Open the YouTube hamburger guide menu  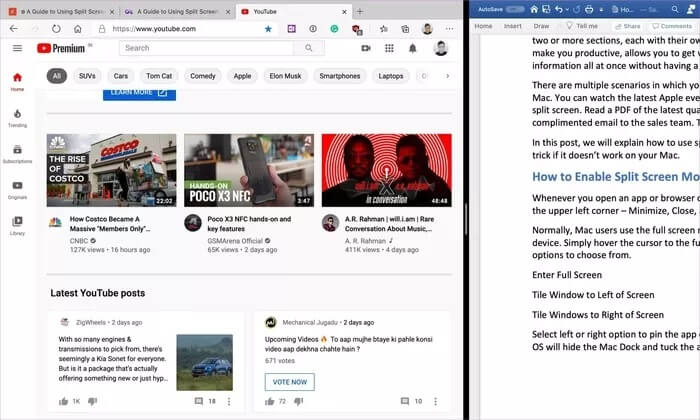pos(17,48)
